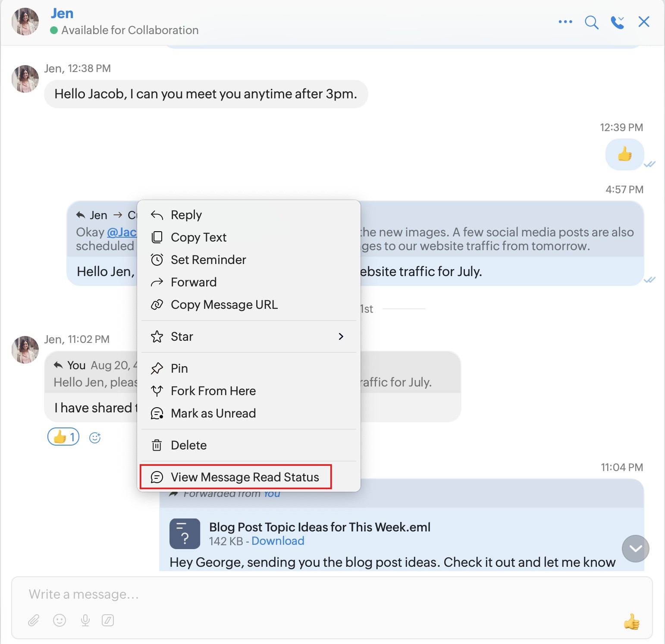This screenshot has width=665, height=644.
Task: Search within the Jen conversation
Action: pyautogui.click(x=591, y=22)
